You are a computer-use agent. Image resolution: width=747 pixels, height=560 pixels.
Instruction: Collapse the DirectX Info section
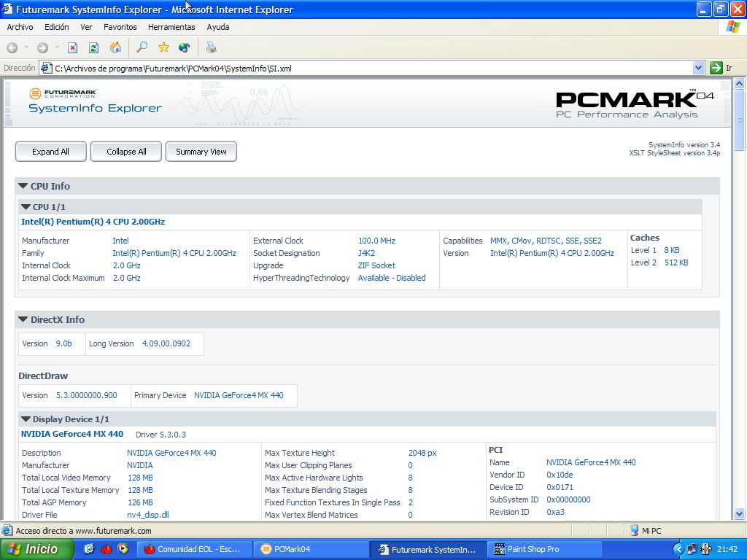(23, 319)
